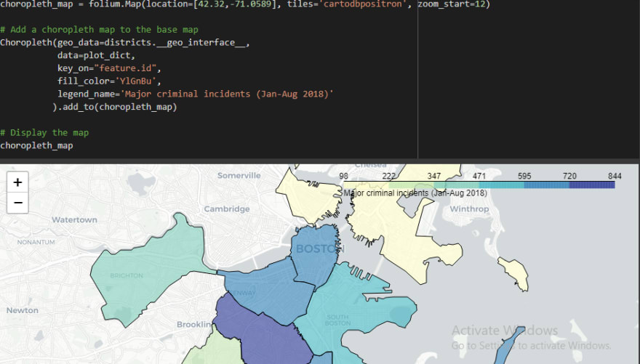Click the light green legend color band

tap(412, 185)
